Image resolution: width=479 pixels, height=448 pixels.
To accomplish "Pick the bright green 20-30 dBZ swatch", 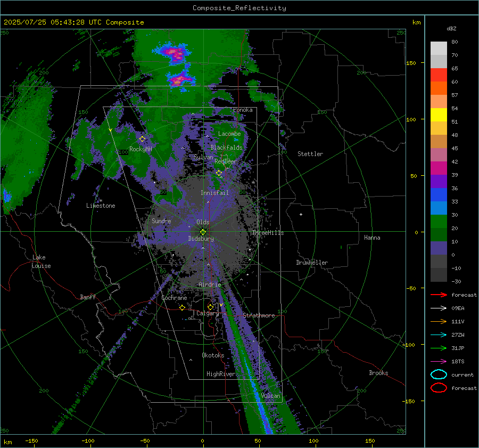I will tap(439, 222).
